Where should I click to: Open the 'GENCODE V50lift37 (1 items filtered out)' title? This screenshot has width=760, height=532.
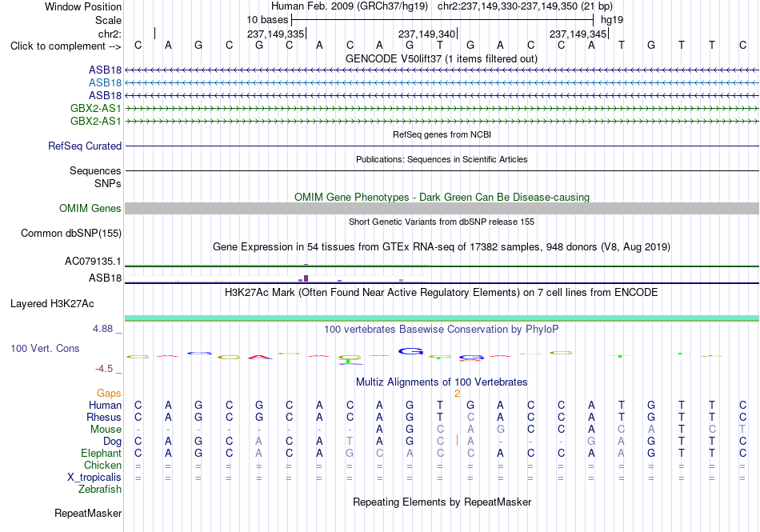[x=441, y=59]
